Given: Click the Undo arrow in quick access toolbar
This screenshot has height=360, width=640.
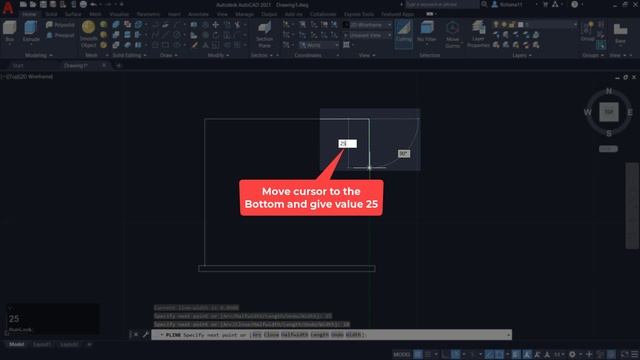Looking at the screenshot, I should pyautogui.click(x=93, y=4).
